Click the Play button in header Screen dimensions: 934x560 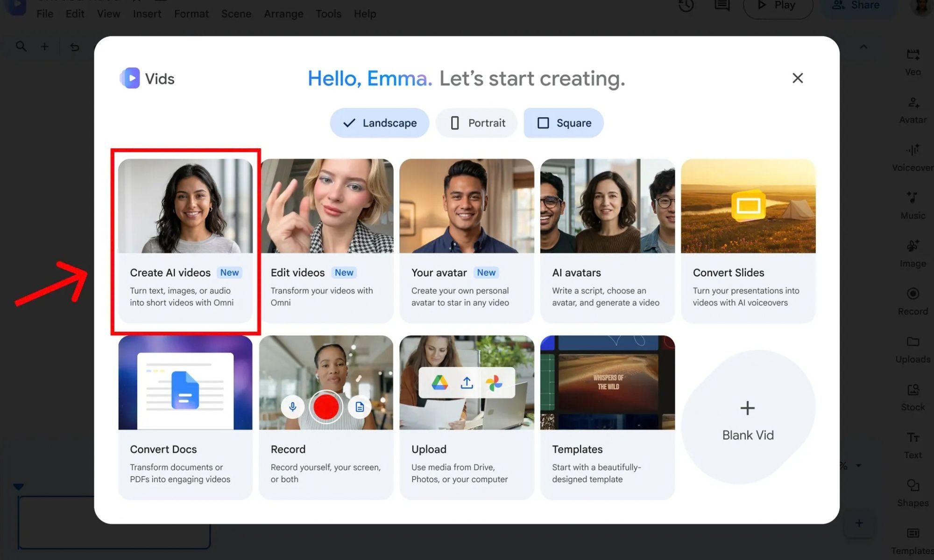click(x=778, y=7)
